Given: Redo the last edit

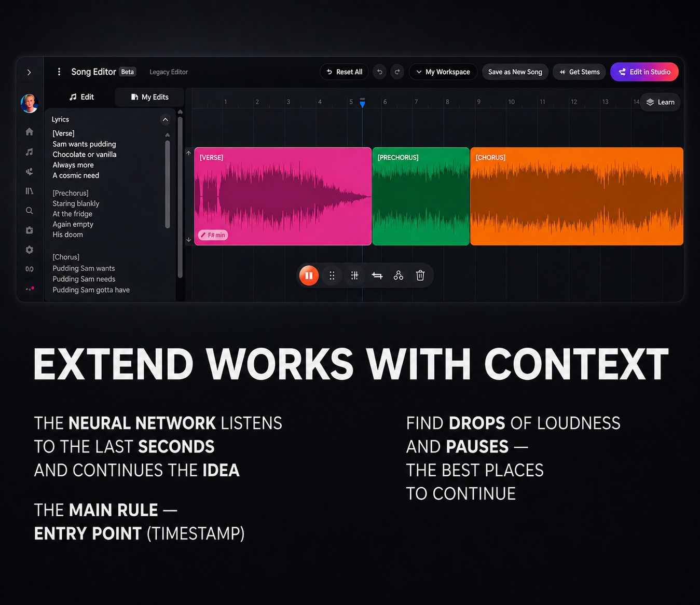Looking at the screenshot, I should pyautogui.click(x=397, y=72).
